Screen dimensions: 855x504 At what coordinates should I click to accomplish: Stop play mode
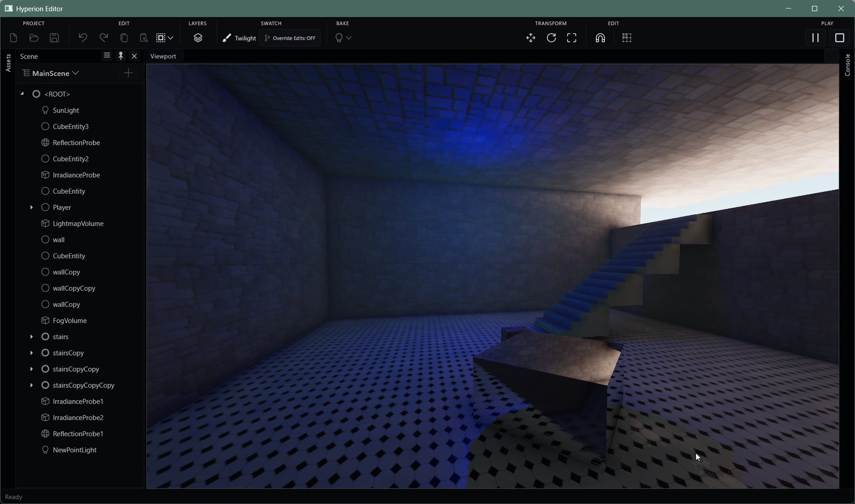[840, 38]
